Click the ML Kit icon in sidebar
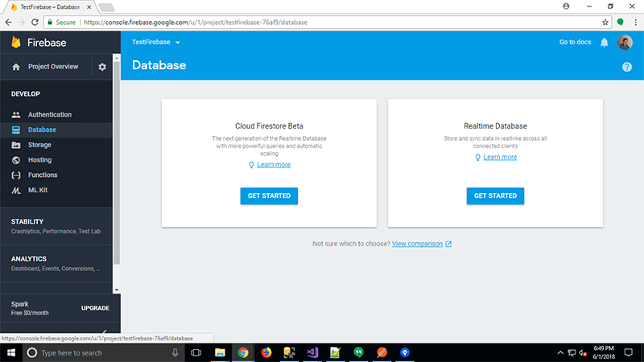Screen dimensions: 644x362 click(16, 190)
